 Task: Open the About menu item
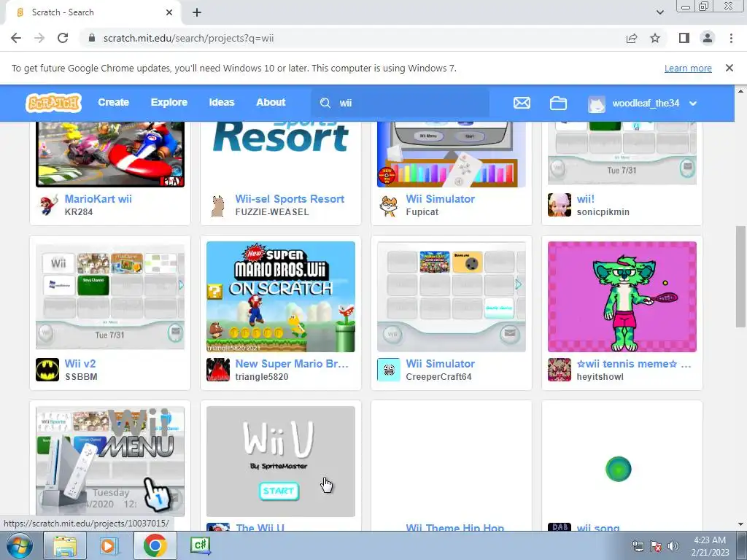271,102
